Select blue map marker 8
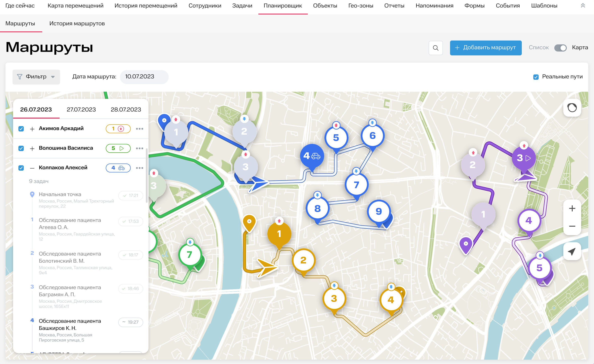 click(x=318, y=208)
